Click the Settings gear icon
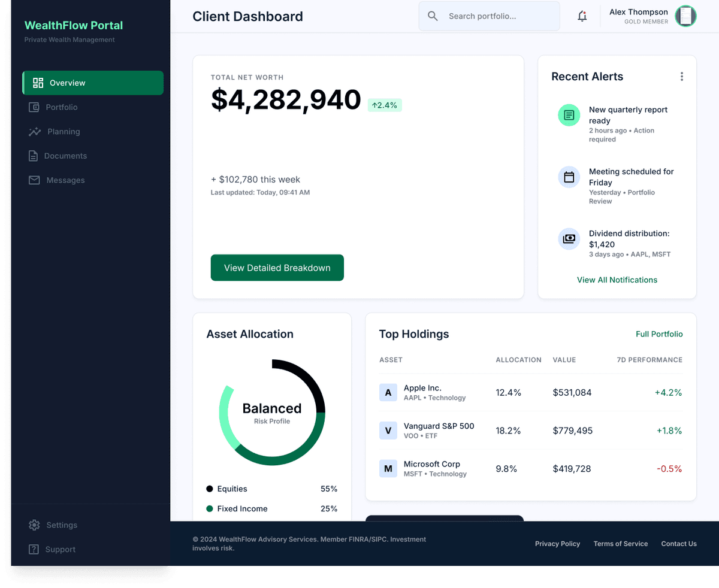 click(34, 525)
